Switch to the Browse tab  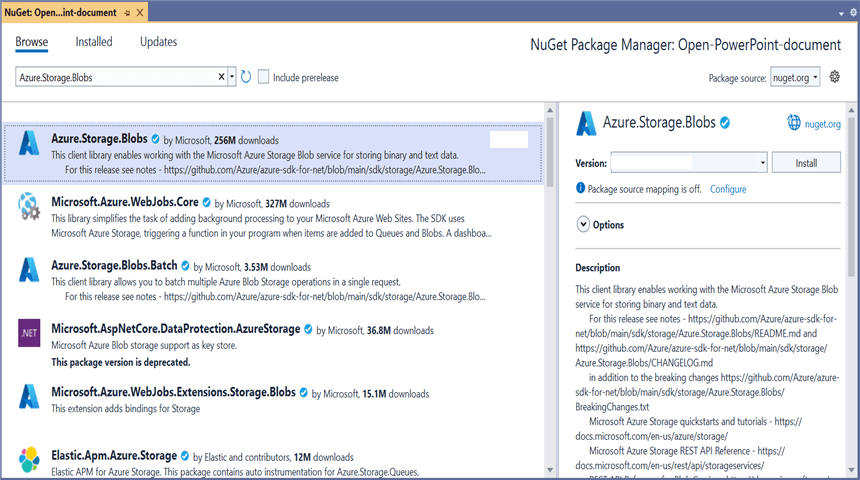pyautogui.click(x=32, y=42)
